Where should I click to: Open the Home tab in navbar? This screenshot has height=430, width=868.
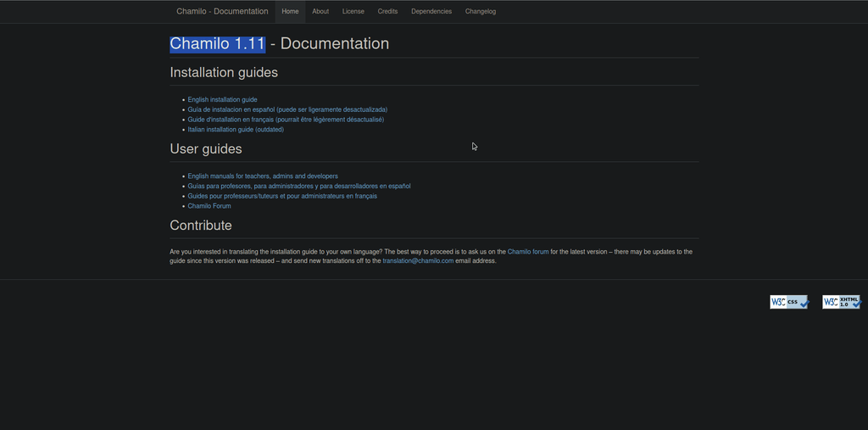290,12
